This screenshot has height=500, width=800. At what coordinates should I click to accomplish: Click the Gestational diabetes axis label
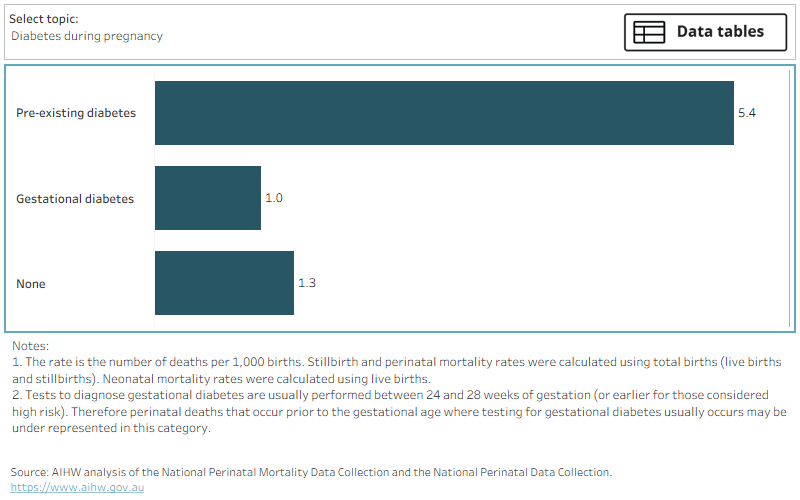click(x=75, y=198)
